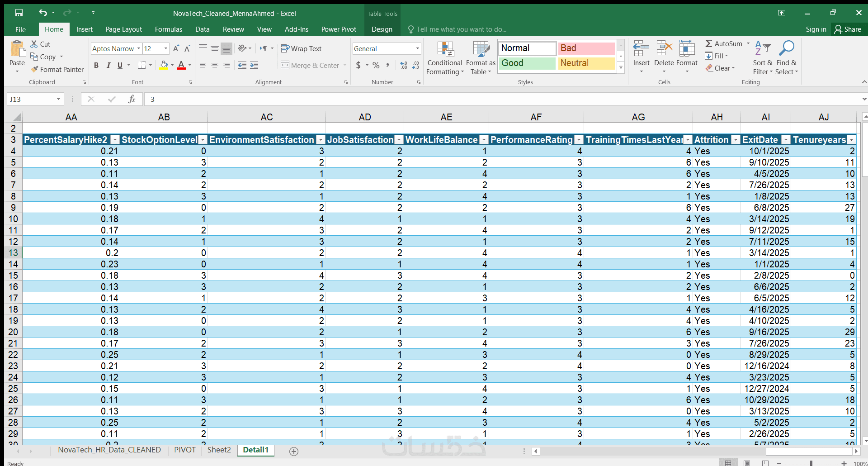Click into the formula bar
This screenshot has height=466, width=868.
click(502, 99)
